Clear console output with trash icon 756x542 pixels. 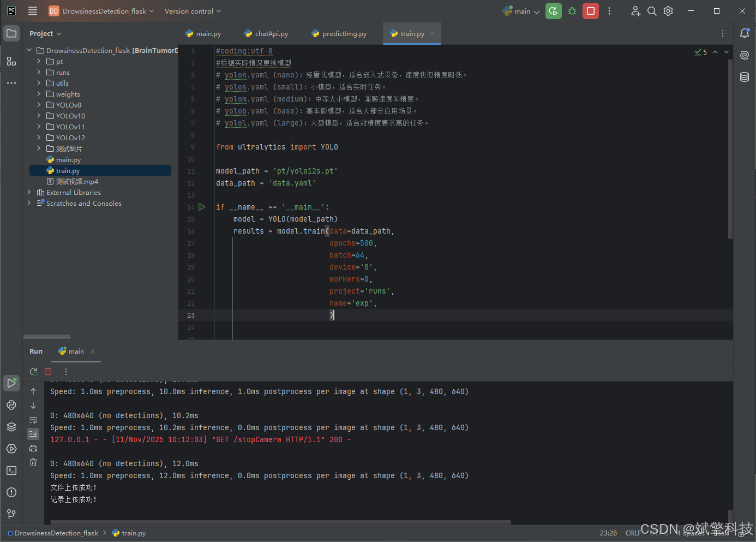pyautogui.click(x=33, y=462)
